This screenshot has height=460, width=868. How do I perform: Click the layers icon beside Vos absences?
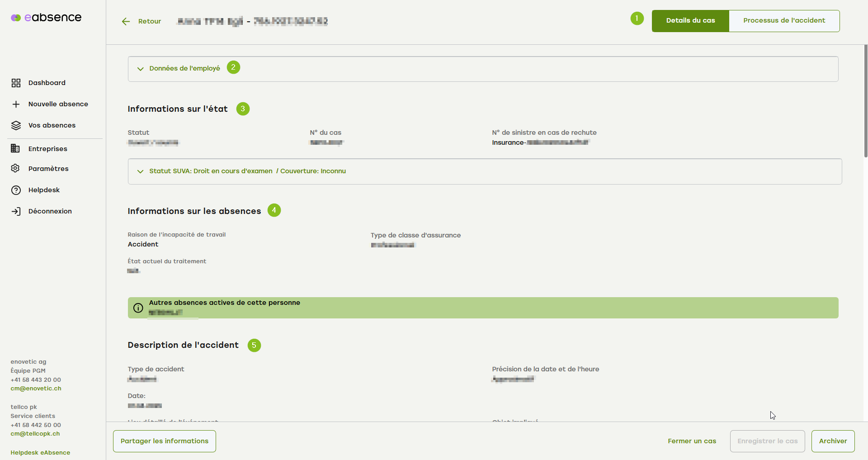pyautogui.click(x=16, y=125)
